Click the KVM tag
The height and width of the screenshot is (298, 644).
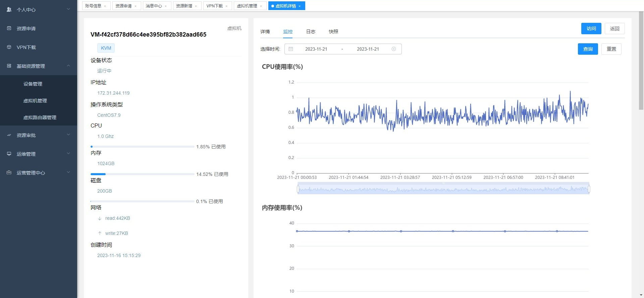pos(106,48)
